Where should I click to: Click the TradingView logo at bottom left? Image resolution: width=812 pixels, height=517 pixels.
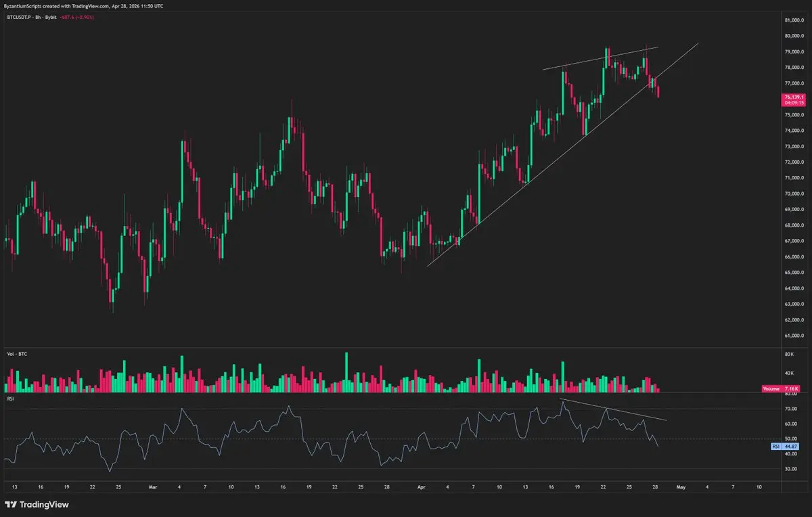[37, 505]
